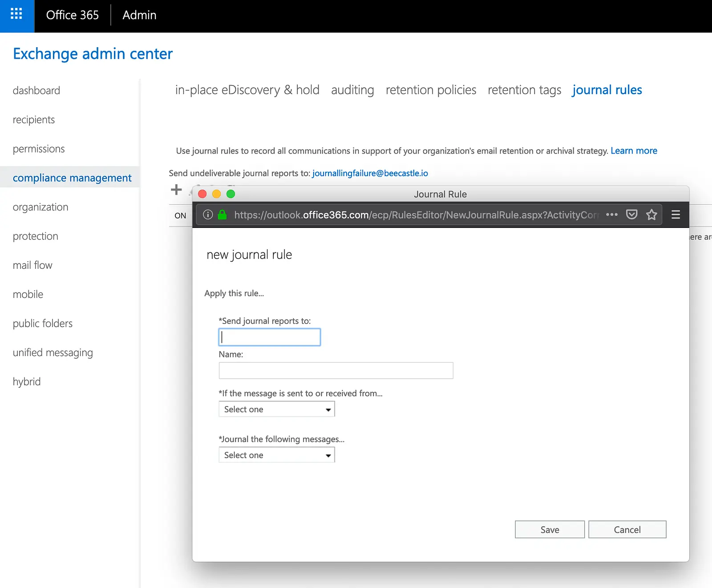The height and width of the screenshot is (588, 712).
Task: Bookmark this page with star icon
Action: 651,215
